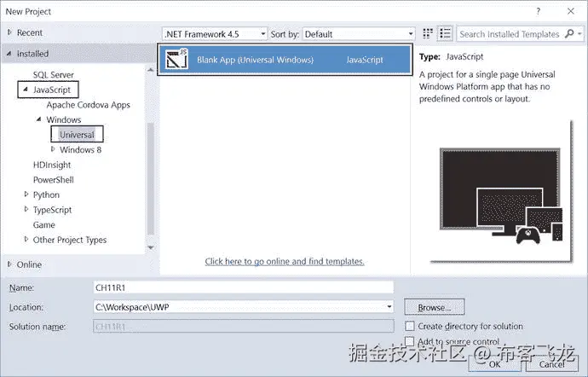Expand the Other Project Types arrow

[x=26, y=239]
